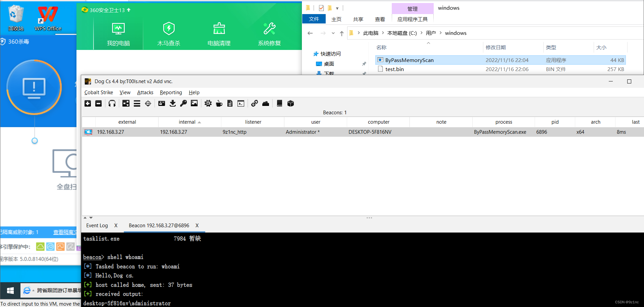Screen dimensions: 644x307
Task: Open 木马查杀 trojan scan in 360
Action: 169,34
